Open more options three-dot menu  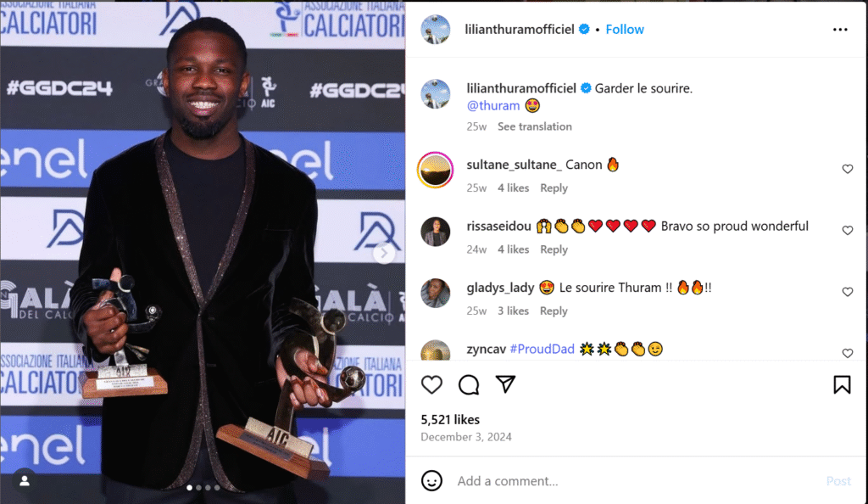tap(840, 30)
